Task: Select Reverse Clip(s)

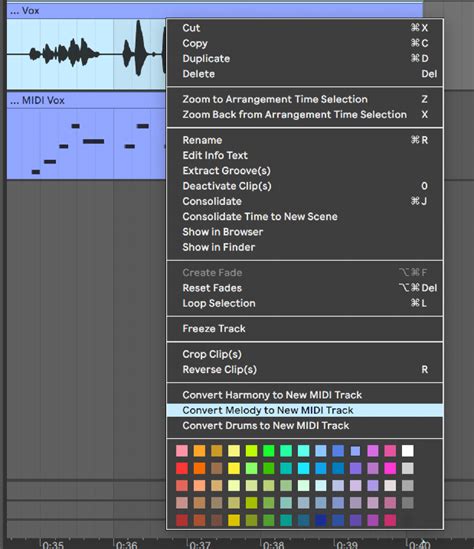Action: pos(305,370)
